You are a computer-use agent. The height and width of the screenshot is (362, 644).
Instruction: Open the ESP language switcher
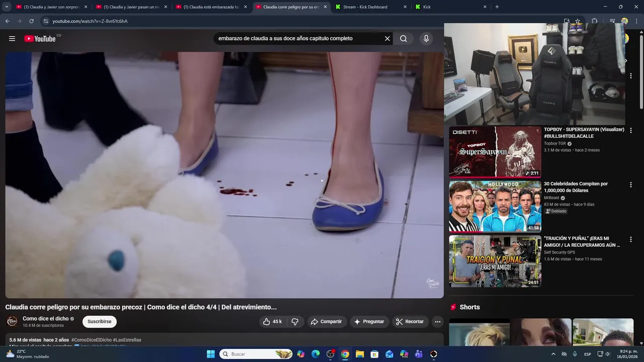(x=588, y=354)
